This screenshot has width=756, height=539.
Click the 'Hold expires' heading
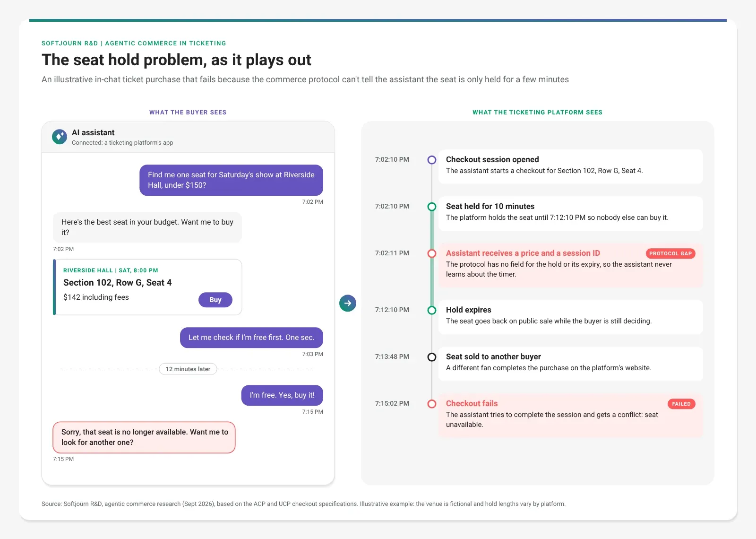(x=469, y=310)
